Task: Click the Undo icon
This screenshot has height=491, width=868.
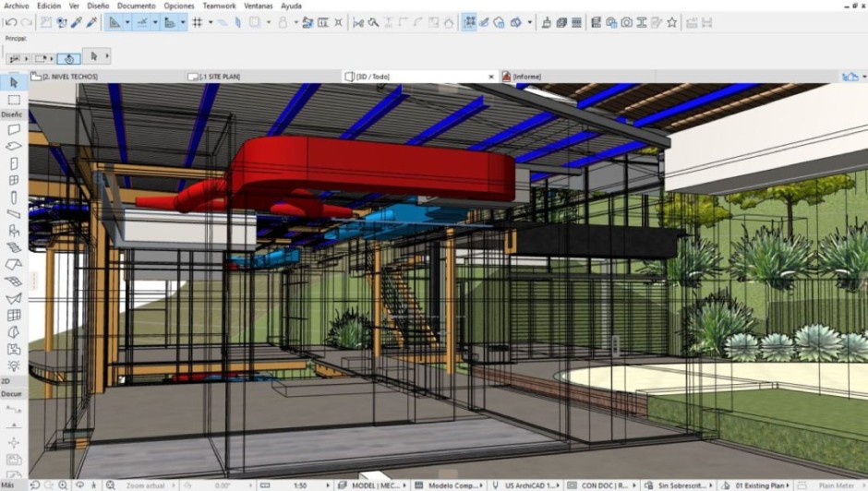Action: click(x=11, y=22)
